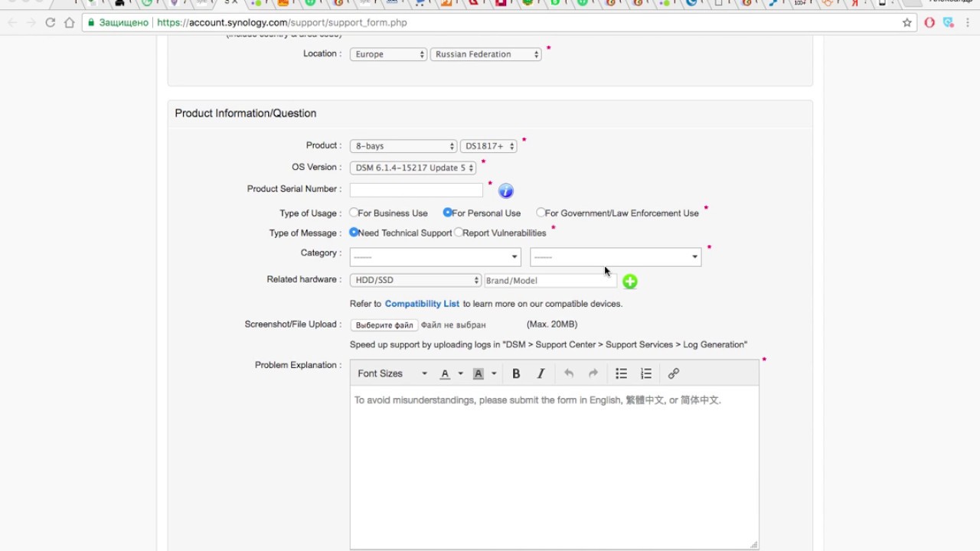Open the Europe region dropdown
The height and width of the screenshot is (551, 980).
click(388, 54)
